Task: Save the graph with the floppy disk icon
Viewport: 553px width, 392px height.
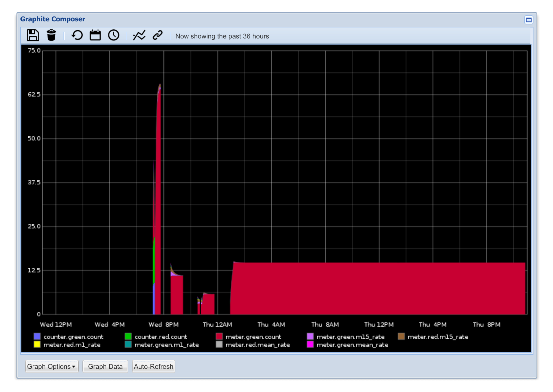Action: pyautogui.click(x=33, y=35)
